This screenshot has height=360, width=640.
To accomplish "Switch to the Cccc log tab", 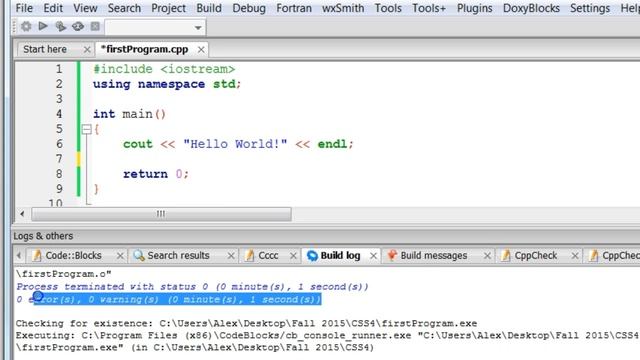I will pos(268,256).
